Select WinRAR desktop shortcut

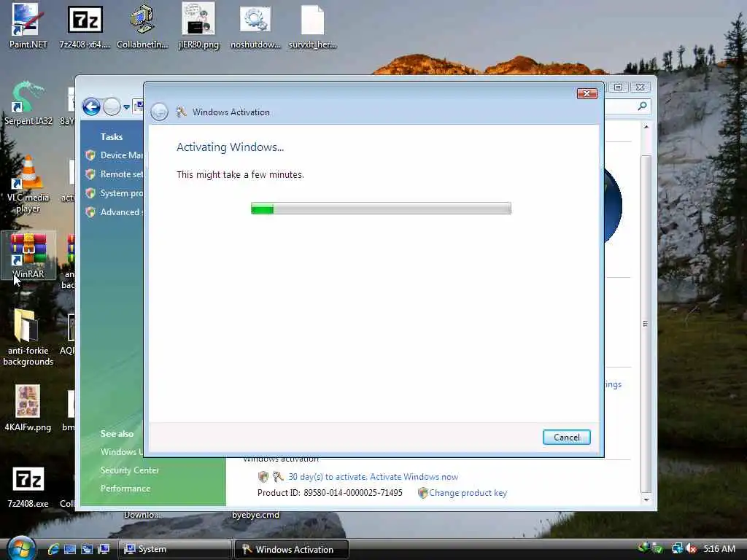click(x=28, y=256)
